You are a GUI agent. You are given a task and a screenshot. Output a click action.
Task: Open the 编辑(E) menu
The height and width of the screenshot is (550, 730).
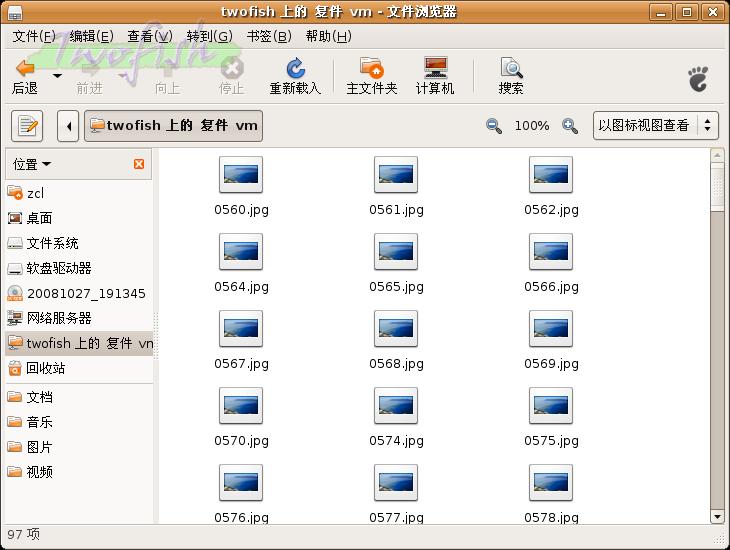click(91, 36)
